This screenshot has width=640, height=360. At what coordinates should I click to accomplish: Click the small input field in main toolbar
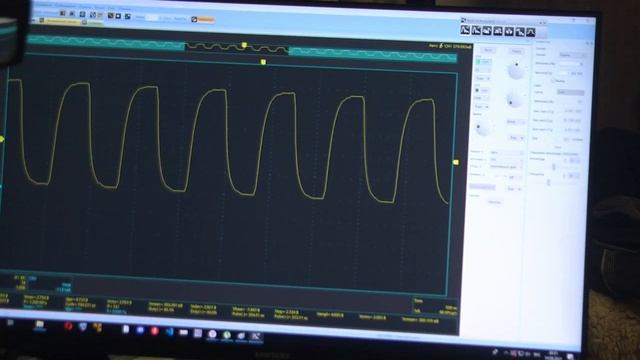152,18
